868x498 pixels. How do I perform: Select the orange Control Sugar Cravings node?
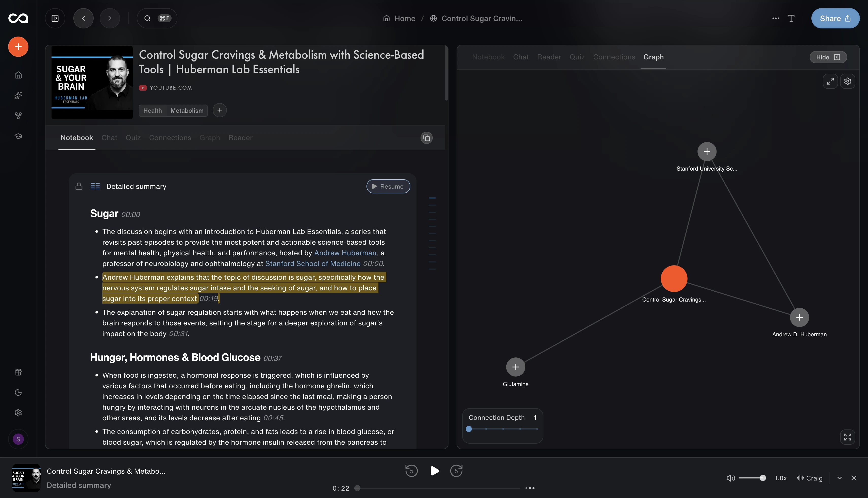674,279
